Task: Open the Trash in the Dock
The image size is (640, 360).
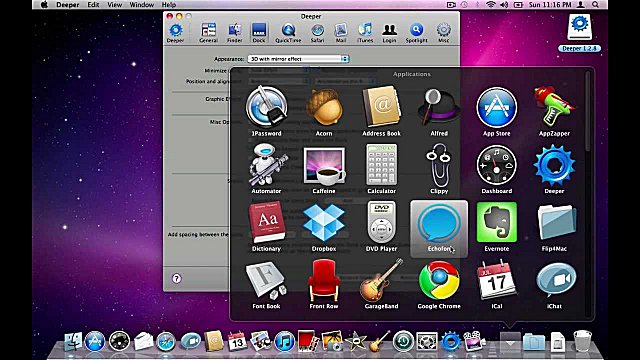Action: pyautogui.click(x=582, y=340)
